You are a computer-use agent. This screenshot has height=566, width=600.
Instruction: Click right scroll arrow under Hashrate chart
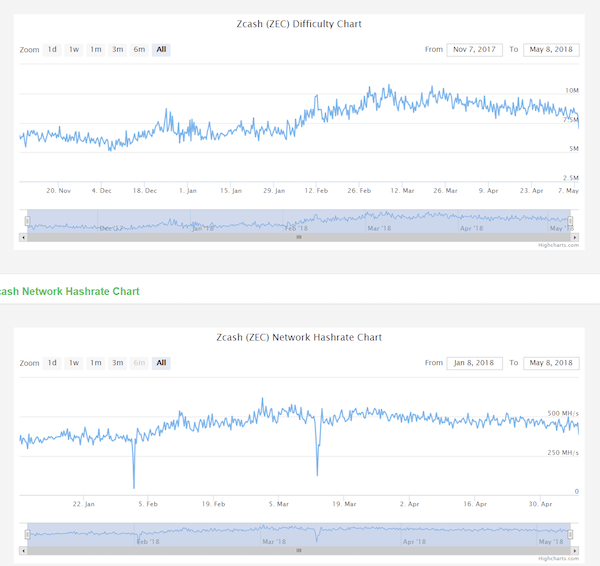pos(575,551)
